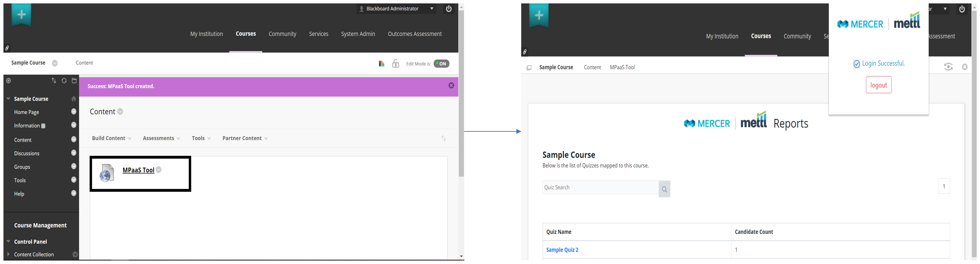Open My Institution tab in left screenshot
The width and height of the screenshot is (980, 264).
click(207, 34)
